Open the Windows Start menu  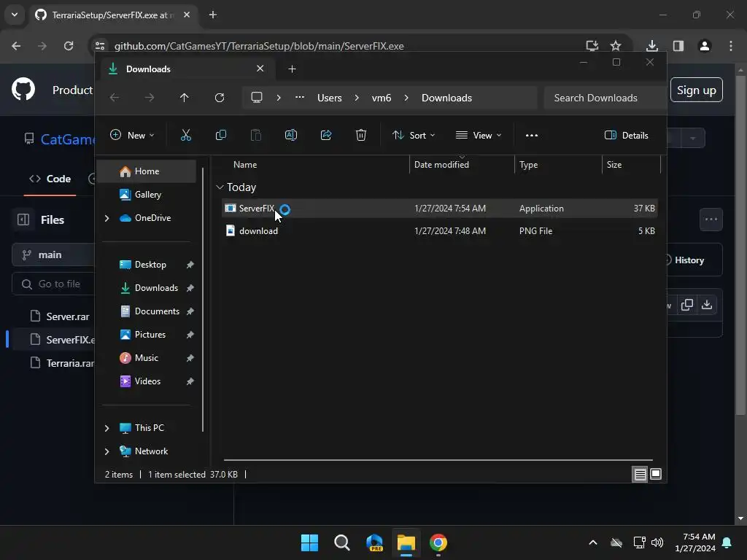point(309,542)
